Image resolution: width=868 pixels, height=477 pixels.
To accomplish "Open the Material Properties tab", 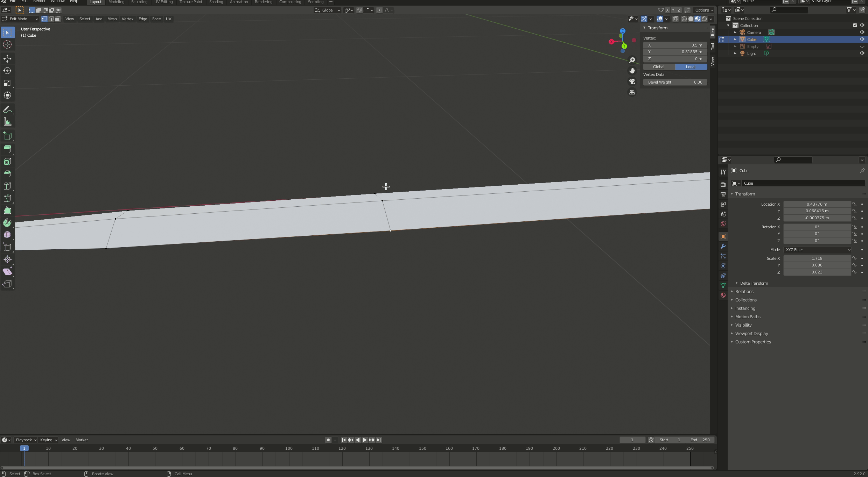I will pos(723,296).
